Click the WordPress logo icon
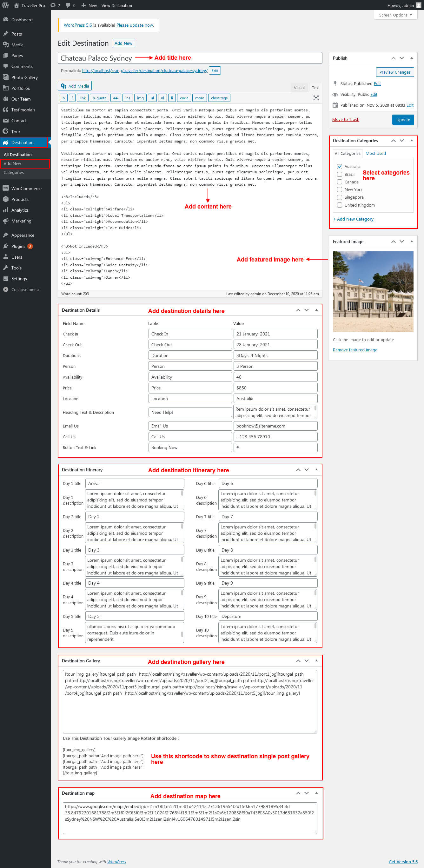Viewport: 424px width, 868px height. click(x=5, y=5)
